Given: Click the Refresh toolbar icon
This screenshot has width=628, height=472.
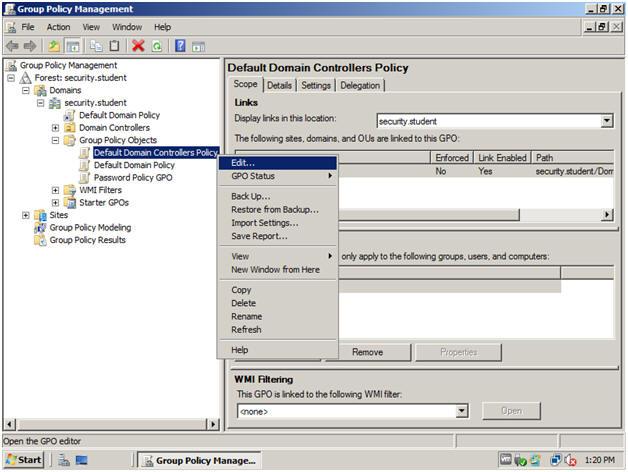Looking at the screenshot, I should [157, 46].
